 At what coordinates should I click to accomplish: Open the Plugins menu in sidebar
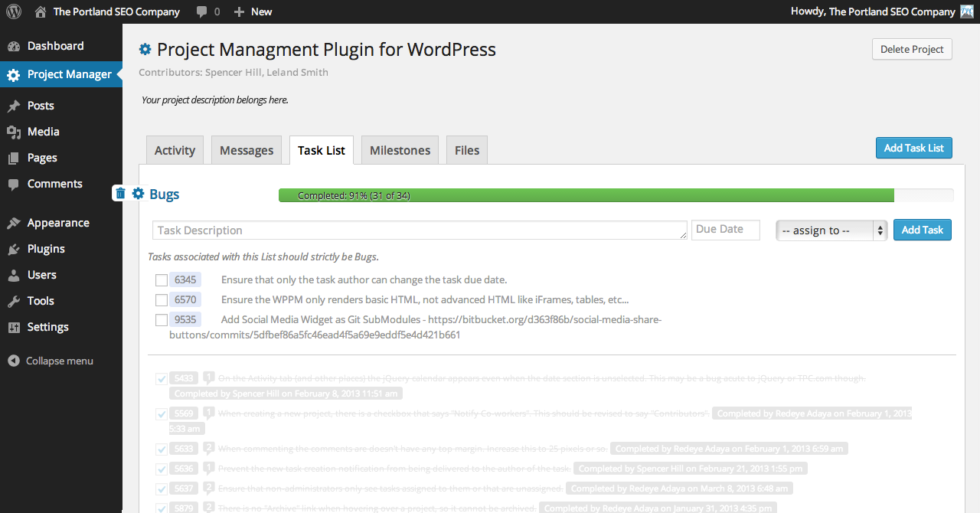46,249
